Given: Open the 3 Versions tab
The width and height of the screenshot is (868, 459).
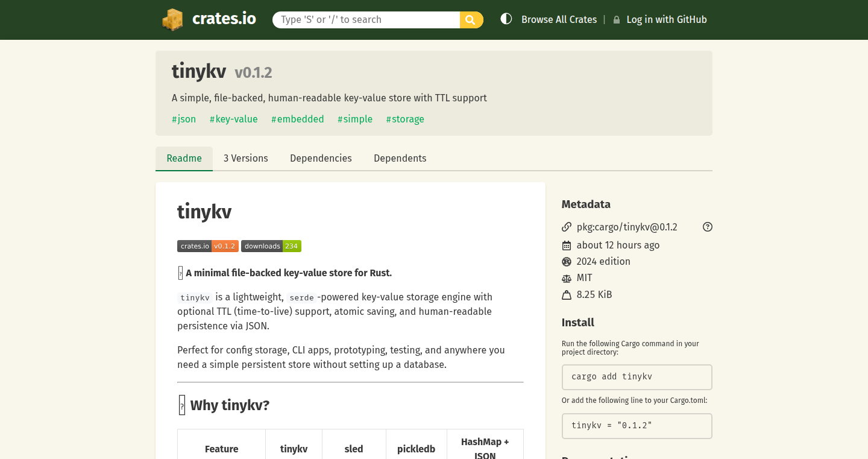Looking at the screenshot, I should pos(246,159).
